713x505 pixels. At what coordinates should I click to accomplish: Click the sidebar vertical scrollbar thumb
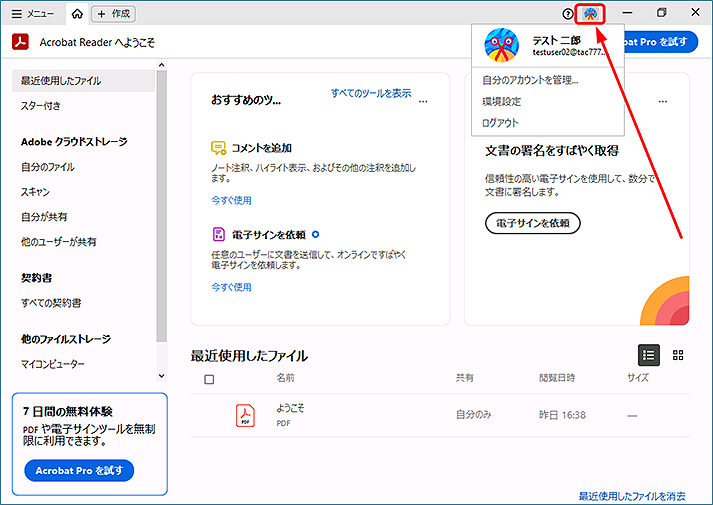pyautogui.click(x=161, y=206)
